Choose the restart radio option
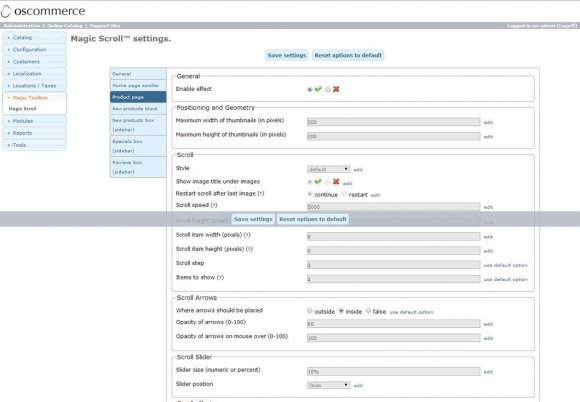 click(344, 194)
